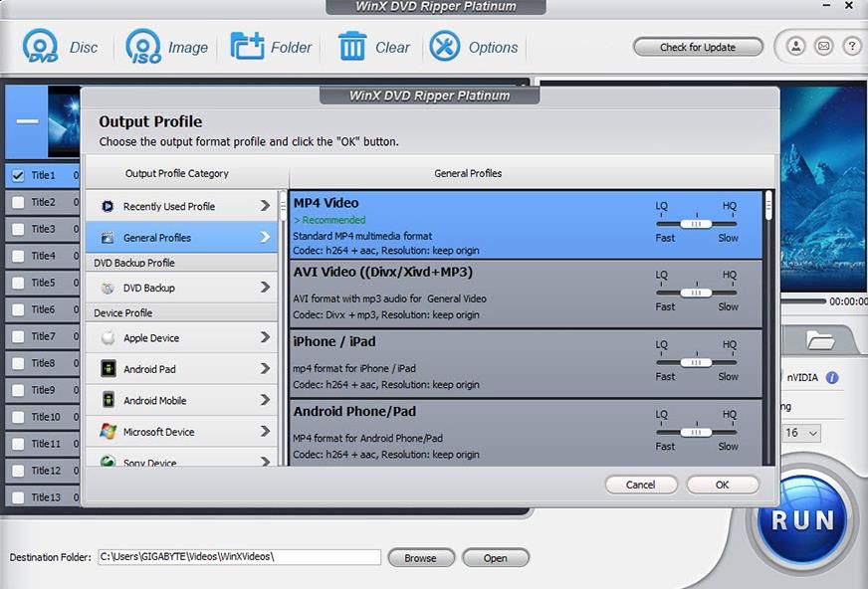The height and width of the screenshot is (589, 868).
Task: Adjust AVI Video quality slider
Action: (x=697, y=293)
